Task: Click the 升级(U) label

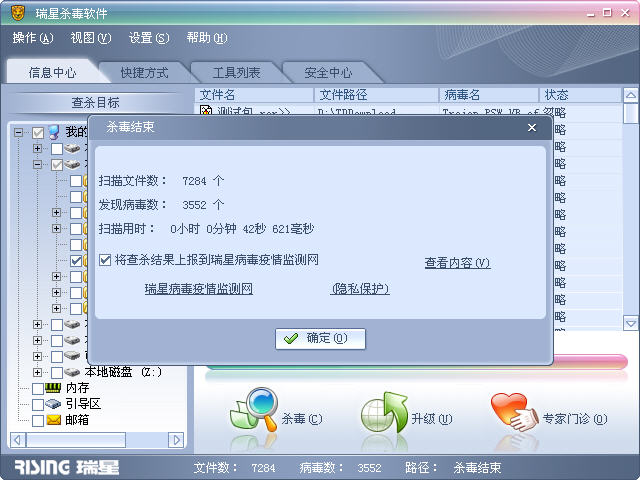Action: click(x=431, y=418)
